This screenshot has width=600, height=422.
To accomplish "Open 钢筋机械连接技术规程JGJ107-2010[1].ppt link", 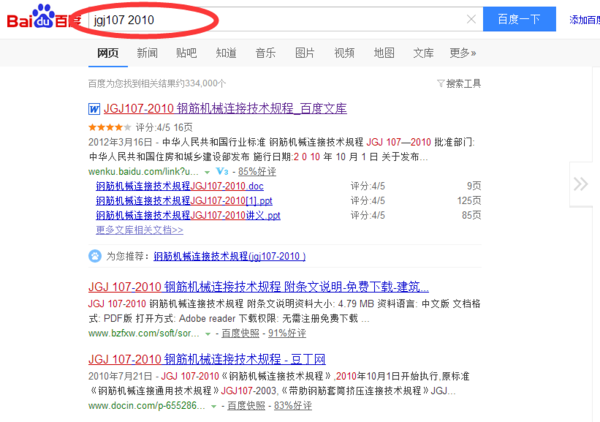I will click(184, 200).
